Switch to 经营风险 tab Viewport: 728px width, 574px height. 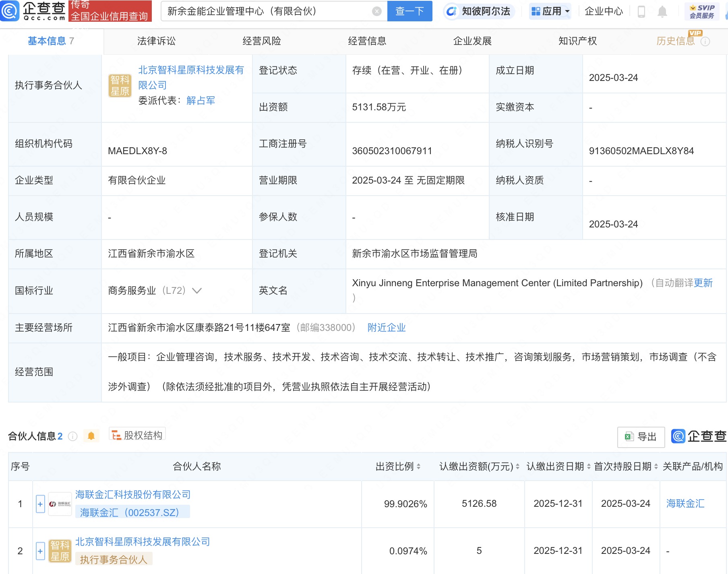click(x=262, y=41)
